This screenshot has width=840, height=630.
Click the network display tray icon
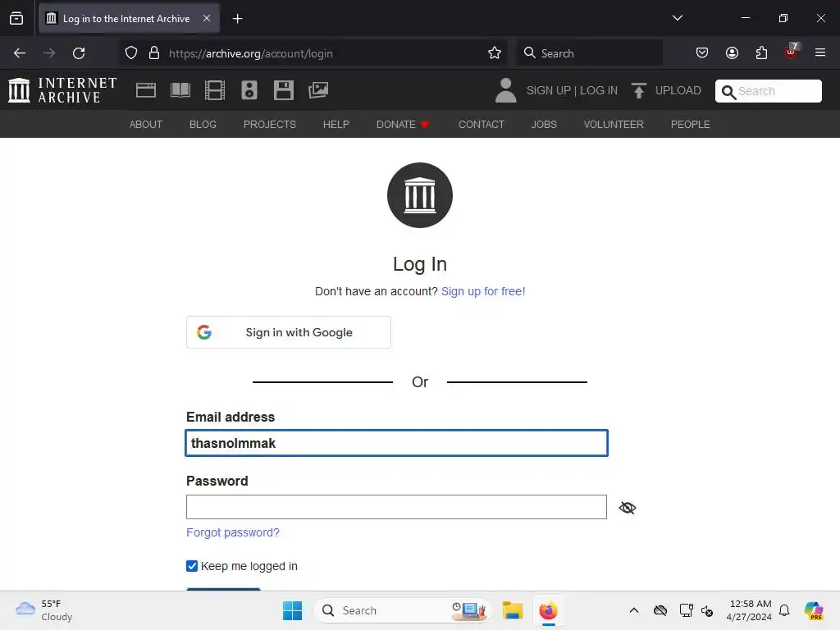point(686,610)
